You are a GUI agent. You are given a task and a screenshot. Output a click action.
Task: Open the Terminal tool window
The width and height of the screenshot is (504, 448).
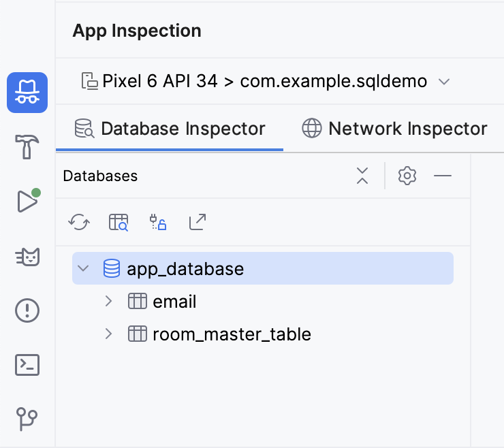point(27,365)
